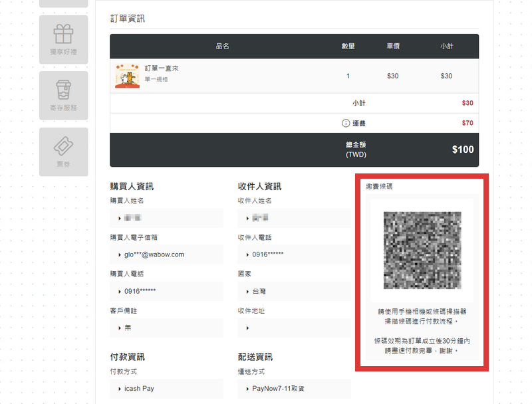Click the recipient phone number under 收件人電話
Viewport: 532px width, 404px height.
[x=268, y=254]
